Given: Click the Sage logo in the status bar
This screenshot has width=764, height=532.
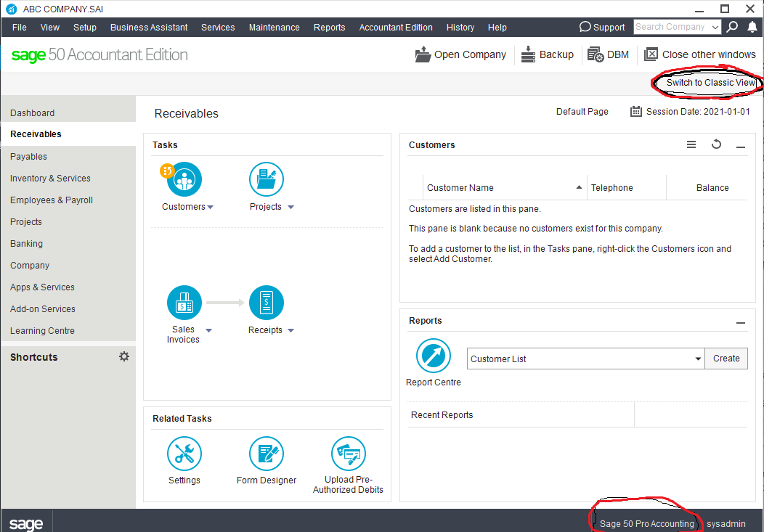Looking at the screenshot, I should pos(26,524).
